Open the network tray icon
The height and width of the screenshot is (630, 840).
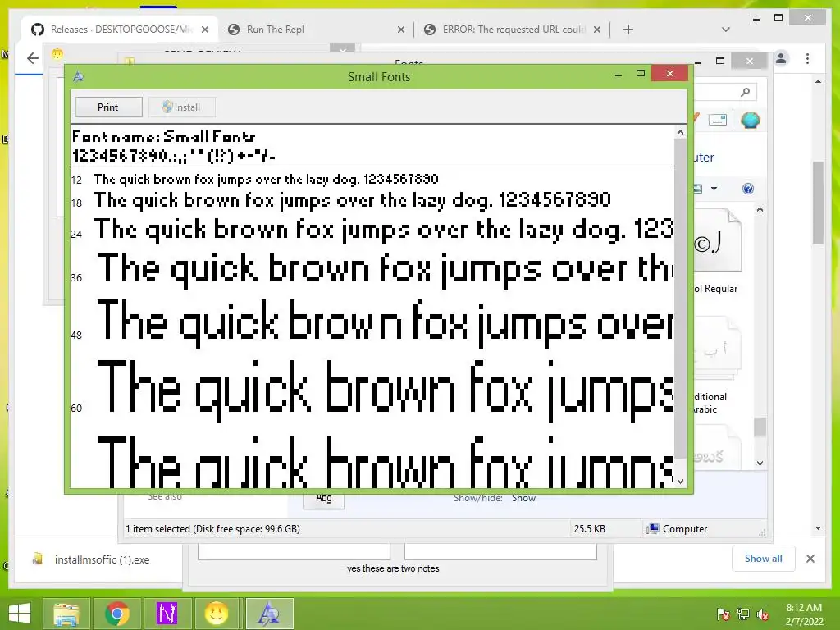click(x=743, y=614)
